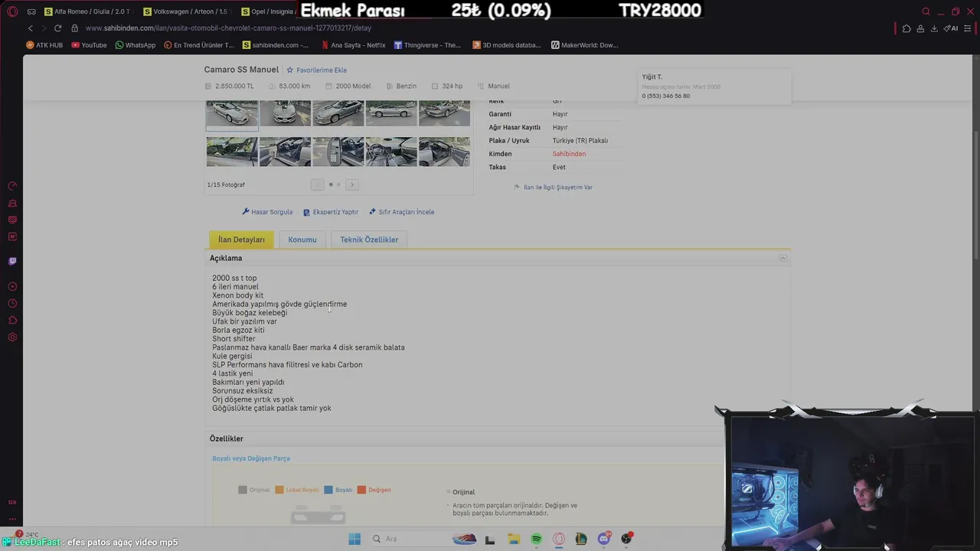Open the downloads icon in toolbar
The height and width of the screenshot is (551, 980).
pyautogui.click(x=934, y=28)
